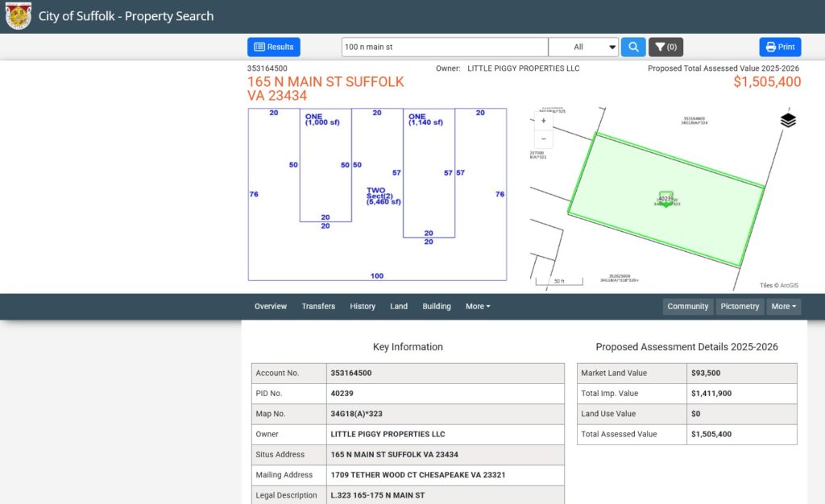Click Situs Address value in Key Information

pyautogui.click(x=394, y=455)
